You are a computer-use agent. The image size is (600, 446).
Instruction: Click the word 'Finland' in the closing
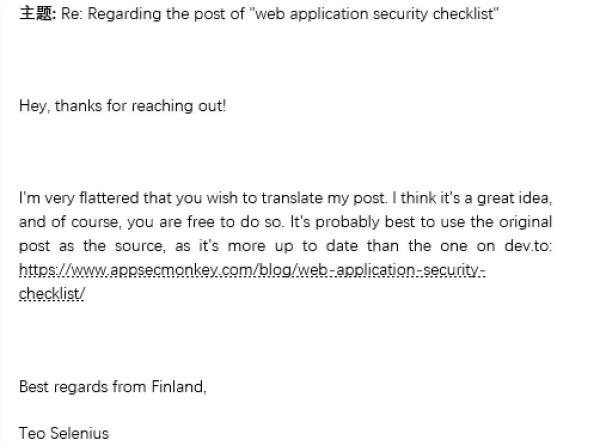[179, 387]
